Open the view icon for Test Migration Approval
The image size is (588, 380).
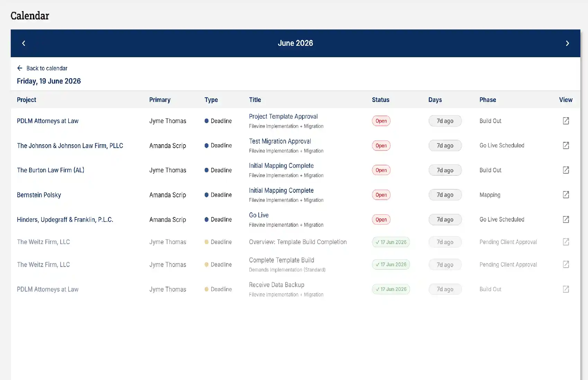click(x=566, y=145)
